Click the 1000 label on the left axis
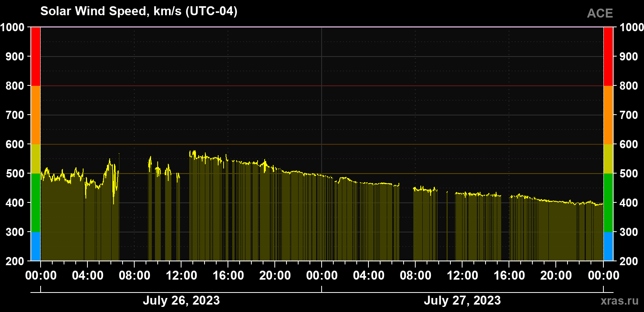This screenshot has width=644, height=312. click(12, 27)
